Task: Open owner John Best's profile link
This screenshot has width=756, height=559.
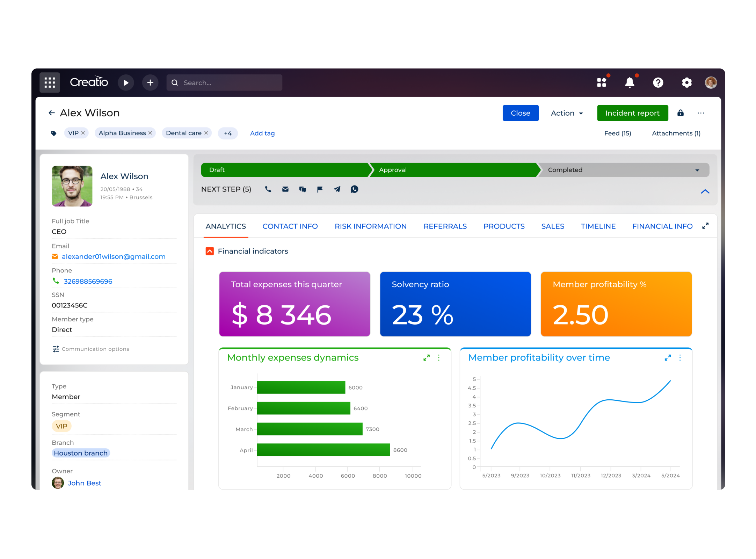Action: (85, 483)
